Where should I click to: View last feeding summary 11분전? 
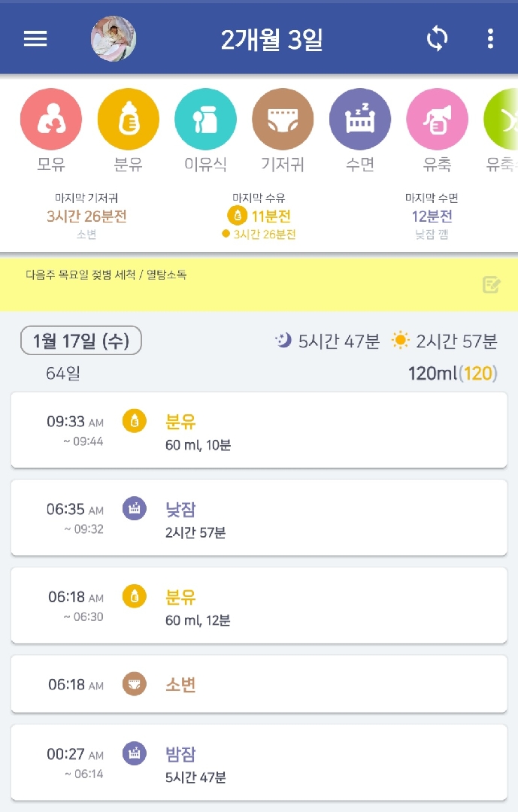point(259,217)
